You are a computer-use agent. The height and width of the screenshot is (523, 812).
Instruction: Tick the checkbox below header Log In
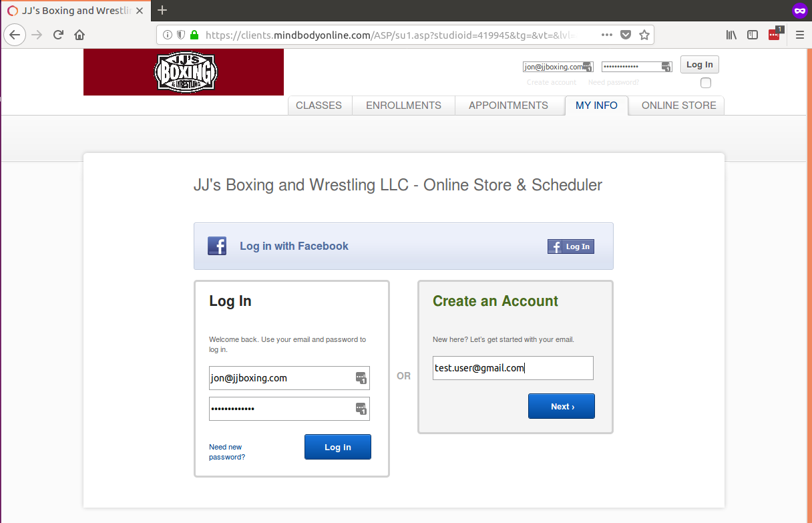click(706, 83)
